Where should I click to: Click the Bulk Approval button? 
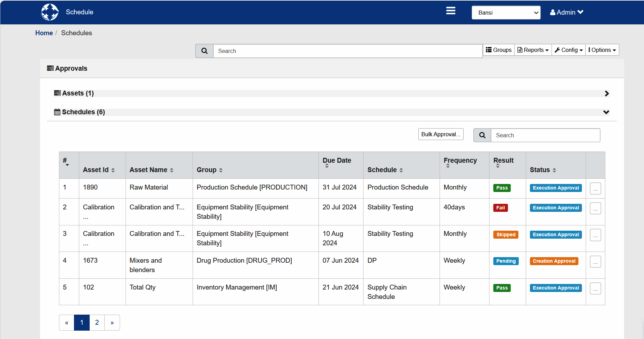click(441, 134)
